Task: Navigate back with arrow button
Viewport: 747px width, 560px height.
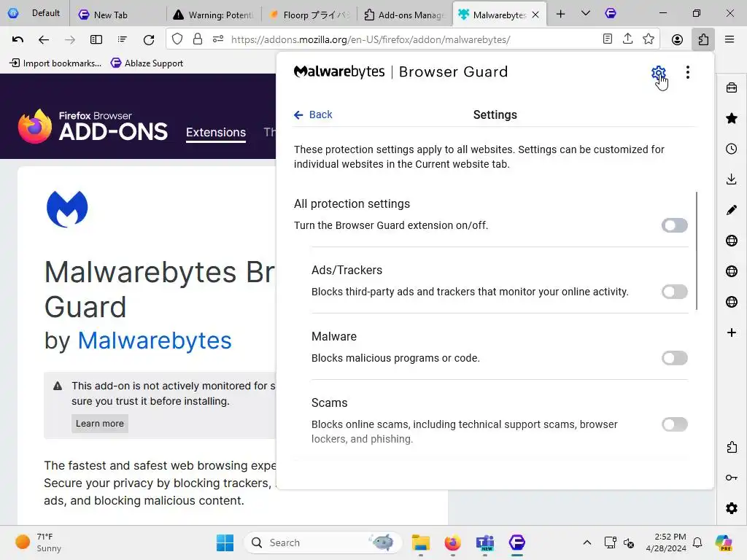Action: (43, 39)
